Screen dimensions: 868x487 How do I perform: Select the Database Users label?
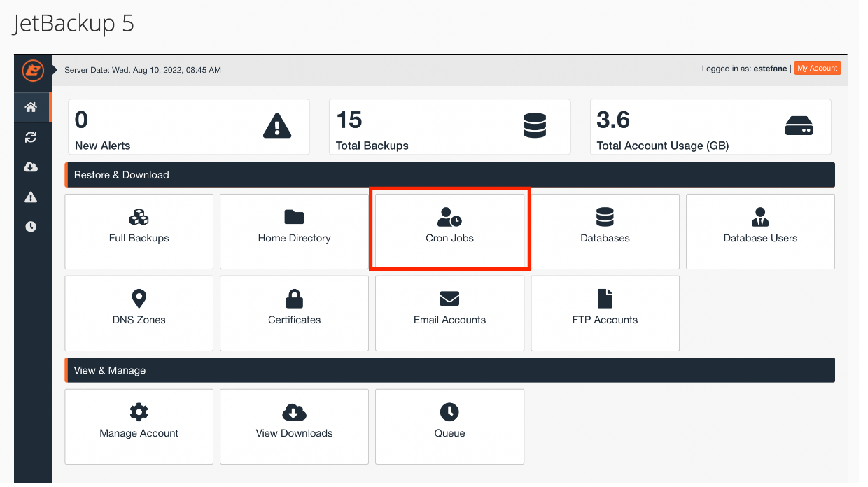click(x=760, y=238)
